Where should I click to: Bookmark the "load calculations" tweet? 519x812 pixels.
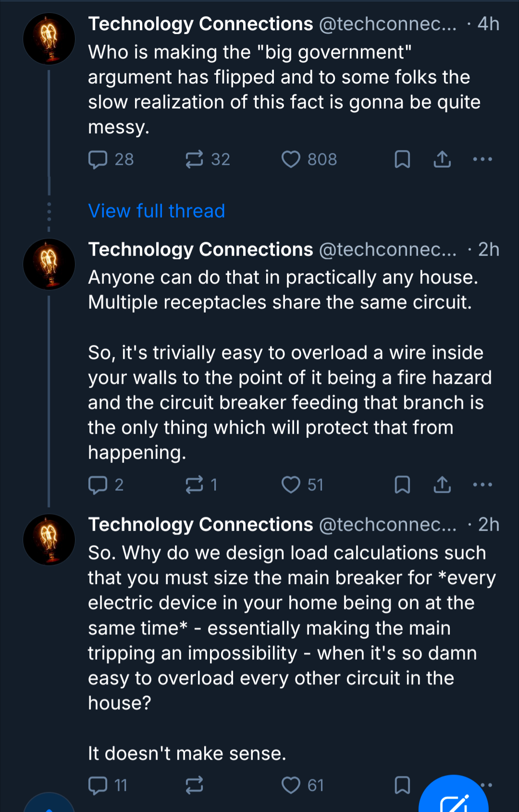coord(402,786)
